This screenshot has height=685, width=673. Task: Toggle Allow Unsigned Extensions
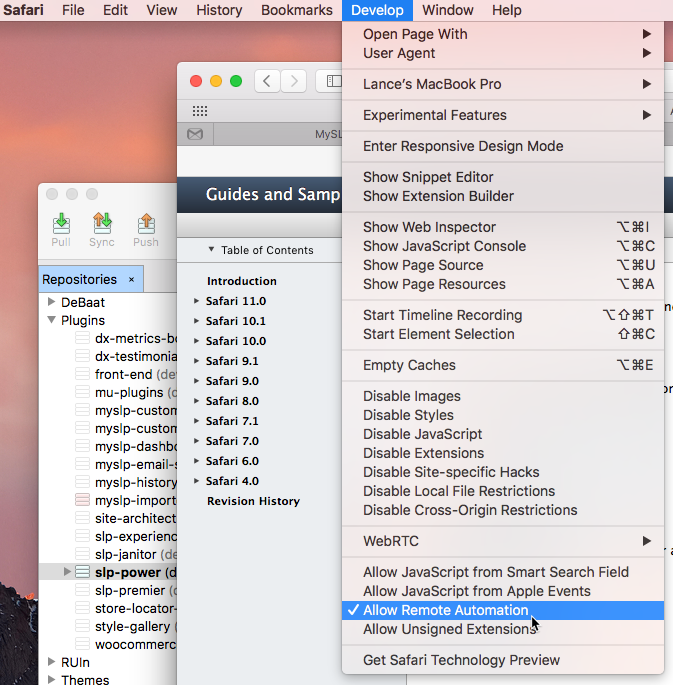point(503,629)
